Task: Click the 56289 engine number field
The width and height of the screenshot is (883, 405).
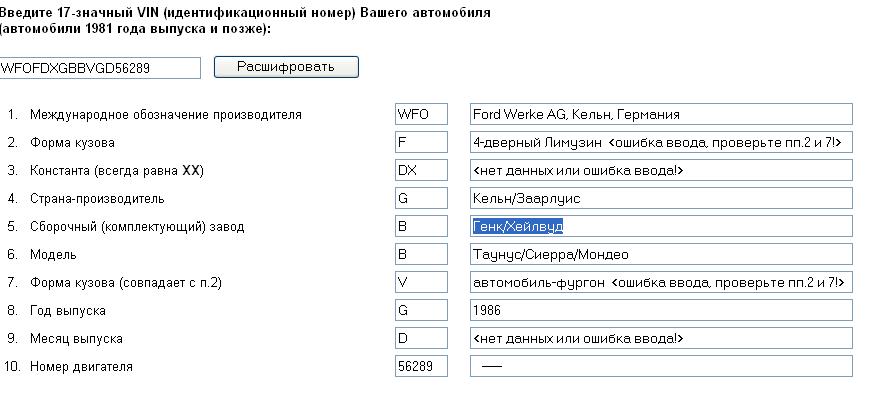Action: point(421,367)
